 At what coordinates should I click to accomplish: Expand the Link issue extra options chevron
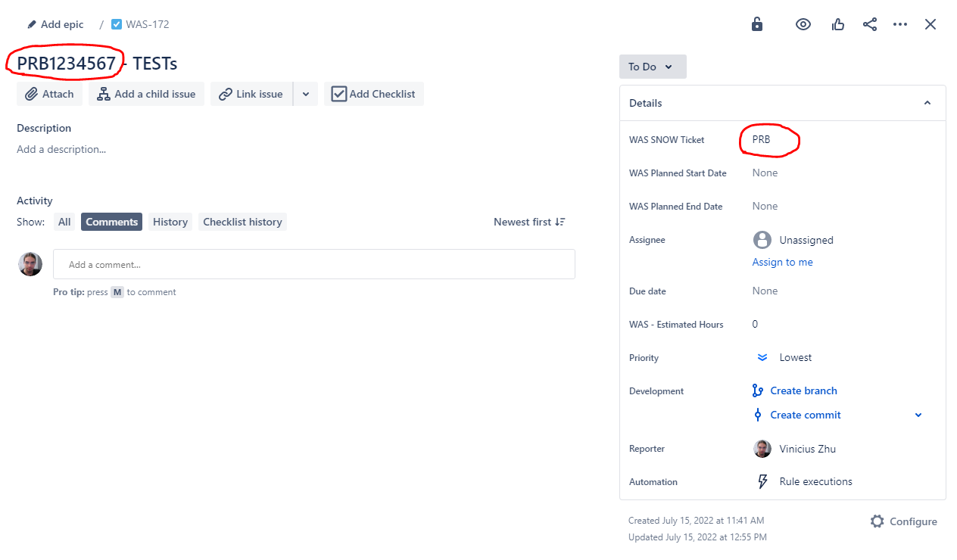coord(305,94)
